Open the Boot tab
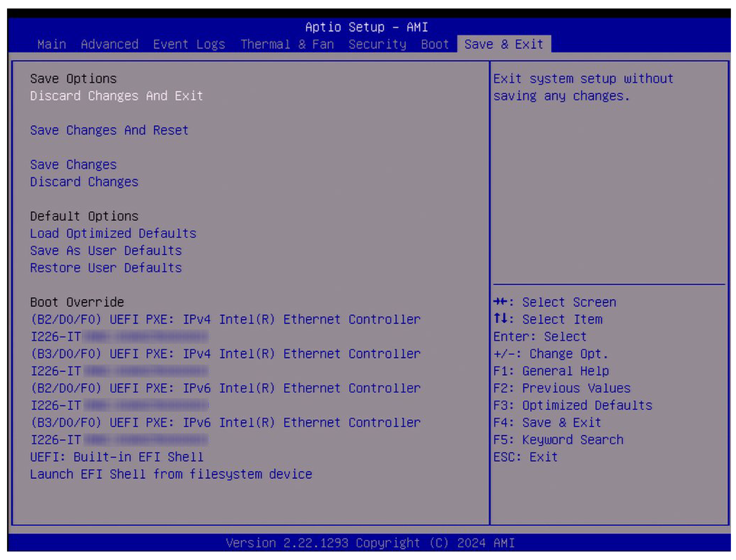 [x=435, y=44]
